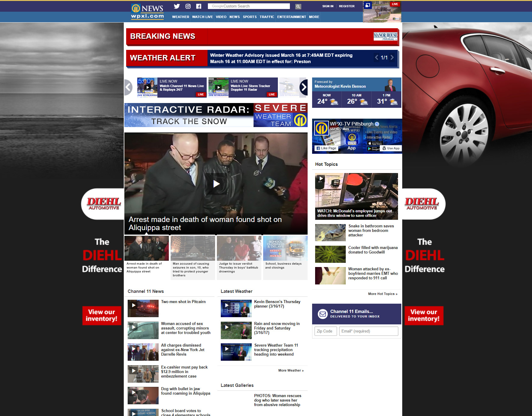Go to previous weather alert arrow
This screenshot has width=532, height=416.
(376, 57)
